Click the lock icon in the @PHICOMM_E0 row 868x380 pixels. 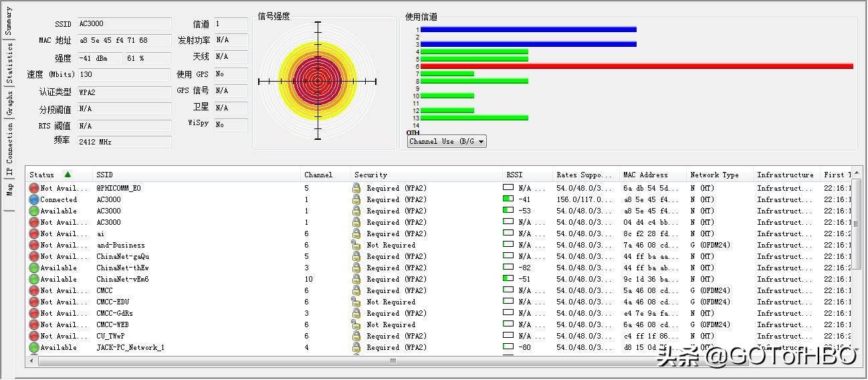coord(356,188)
